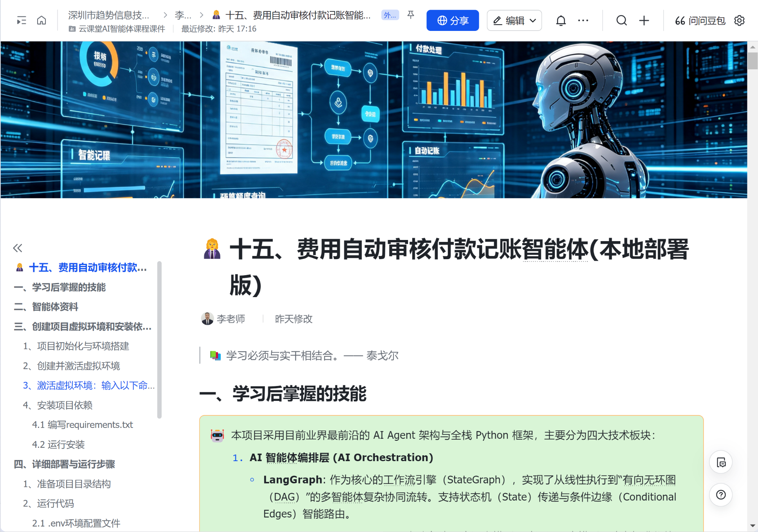Click the folder icon beside 云课堂AI智能体课程课件
The width and height of the screenshot is (758, 532).
click(x=72, y=29)
